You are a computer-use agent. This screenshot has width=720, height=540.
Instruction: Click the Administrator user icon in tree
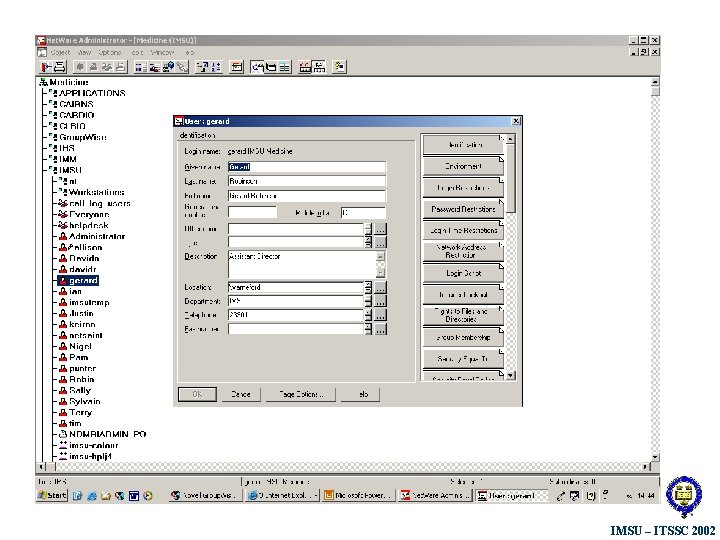(63, 236)
